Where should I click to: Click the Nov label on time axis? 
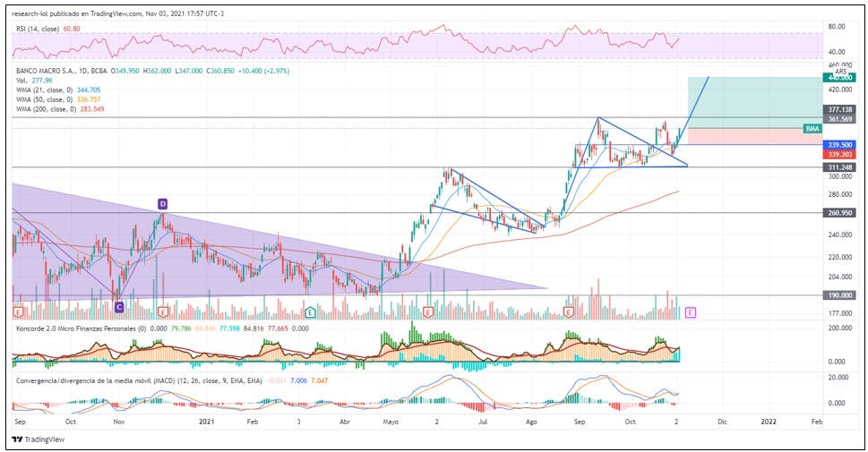(118, 422)
